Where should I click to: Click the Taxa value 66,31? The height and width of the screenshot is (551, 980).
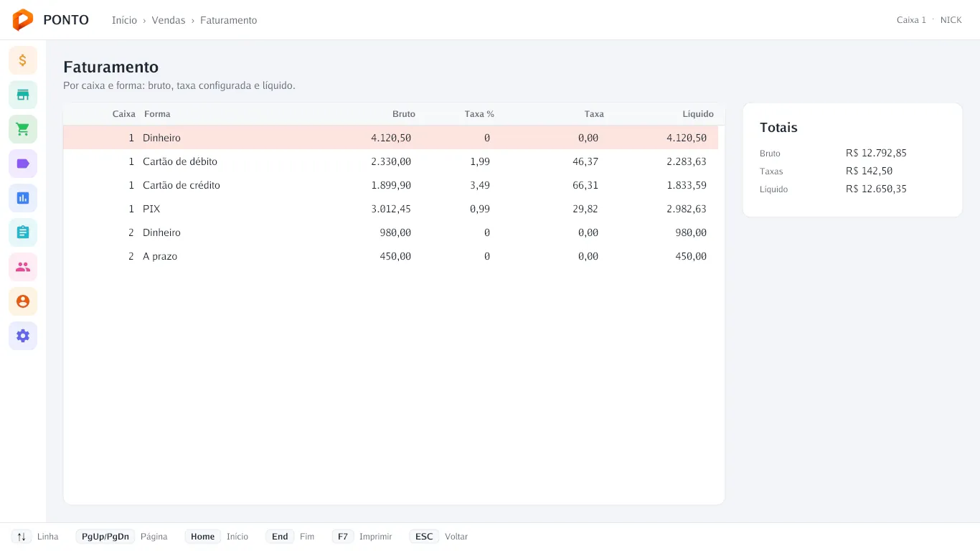(585, 185)
